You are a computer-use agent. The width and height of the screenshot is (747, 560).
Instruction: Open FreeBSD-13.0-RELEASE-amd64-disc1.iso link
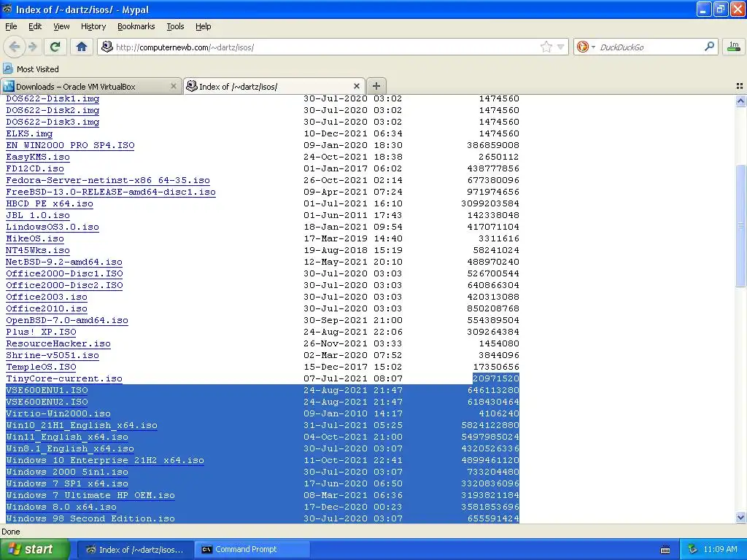click(111, 192)
